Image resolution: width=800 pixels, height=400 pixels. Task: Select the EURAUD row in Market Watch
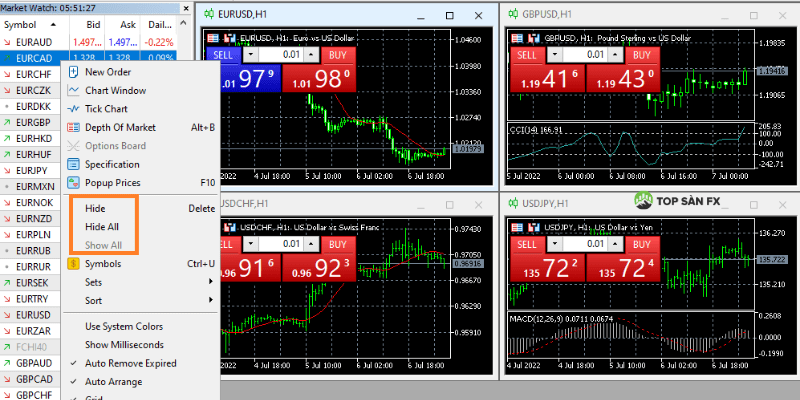88,42
